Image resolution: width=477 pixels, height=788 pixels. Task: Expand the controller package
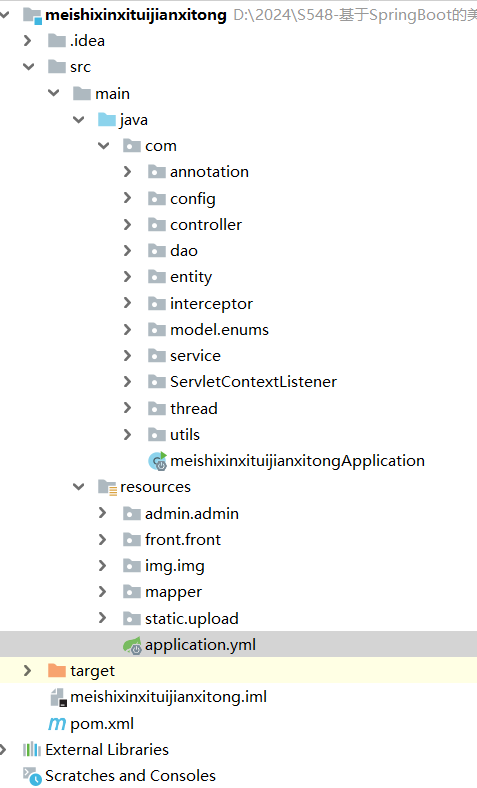(x=128, y=224)
